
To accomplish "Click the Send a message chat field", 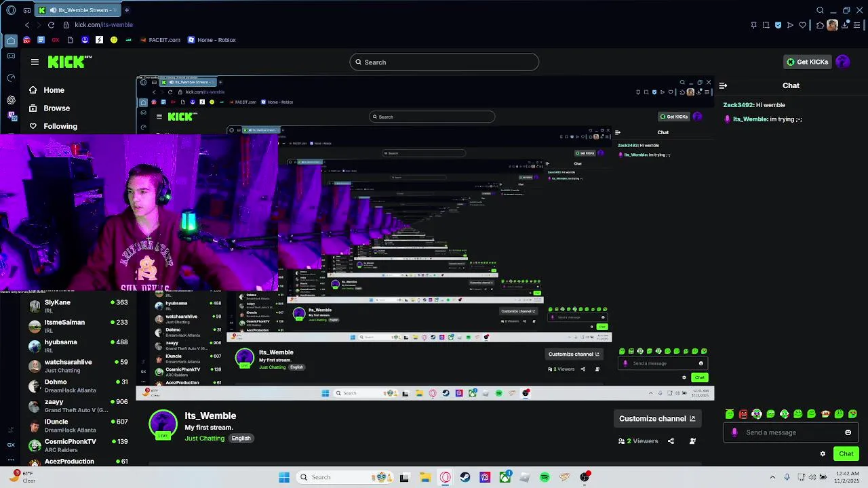I will (x=791, y=432).
